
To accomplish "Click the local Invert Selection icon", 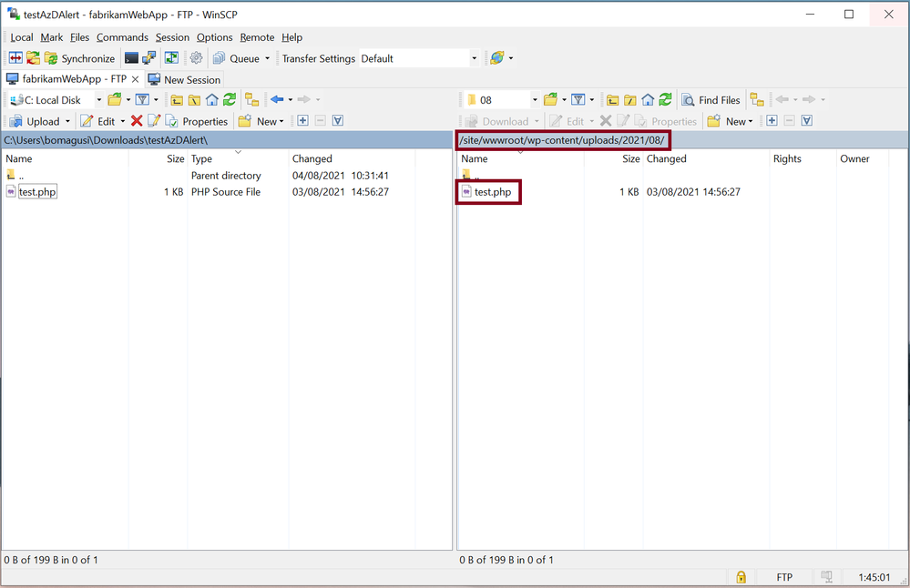I will [x=338, y=121].
